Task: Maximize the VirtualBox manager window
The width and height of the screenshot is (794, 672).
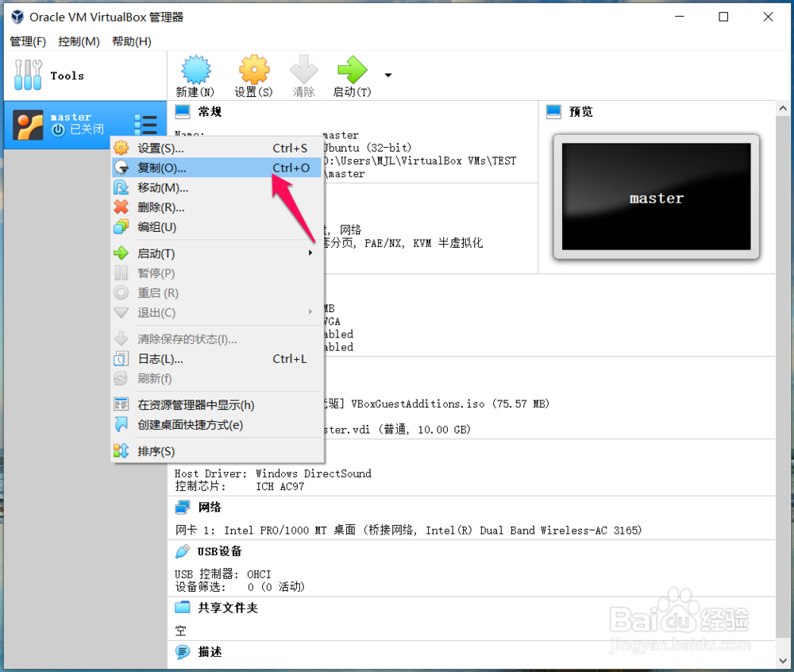Action: pyautogui.click(x=723, y=17)
